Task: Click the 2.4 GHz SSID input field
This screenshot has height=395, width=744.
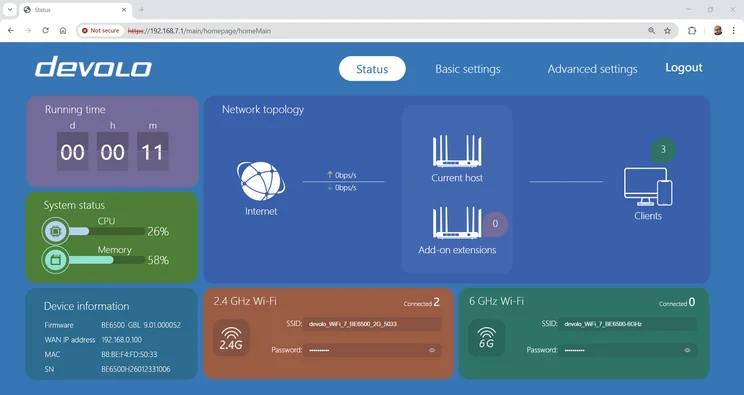Action: tap(372, 324)
